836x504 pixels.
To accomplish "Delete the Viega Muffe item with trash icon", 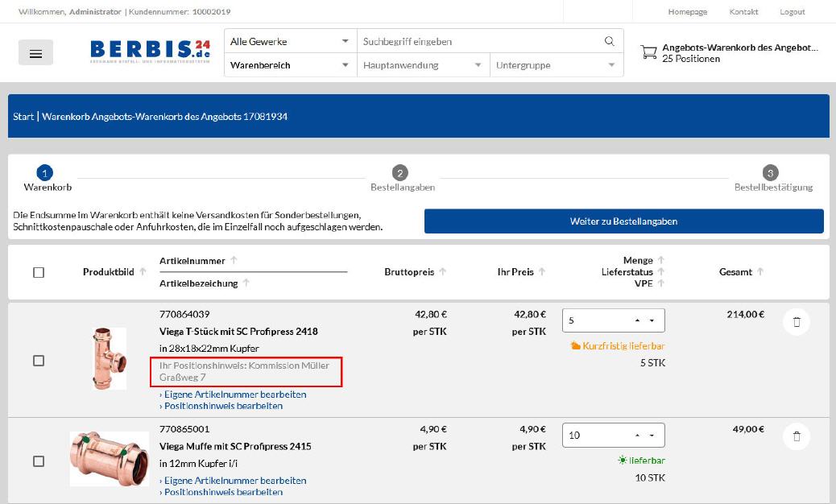I will [797, 436].
